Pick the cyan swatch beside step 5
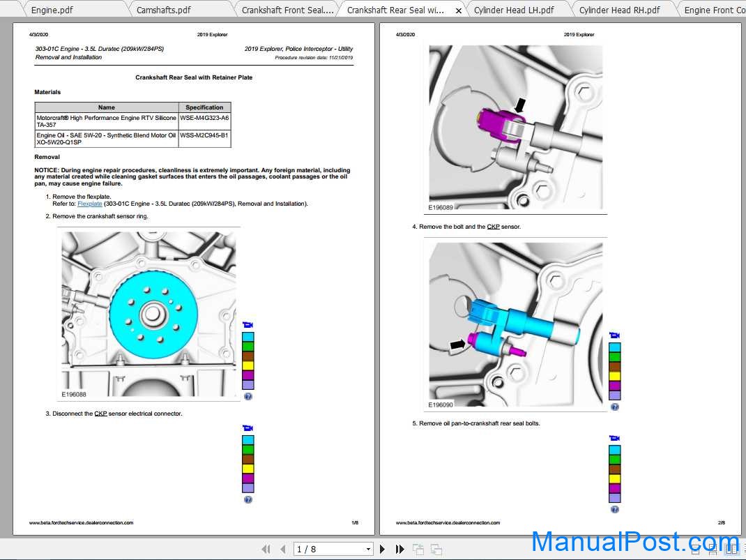Screen dimensions: 746x560 click(615, 450)
